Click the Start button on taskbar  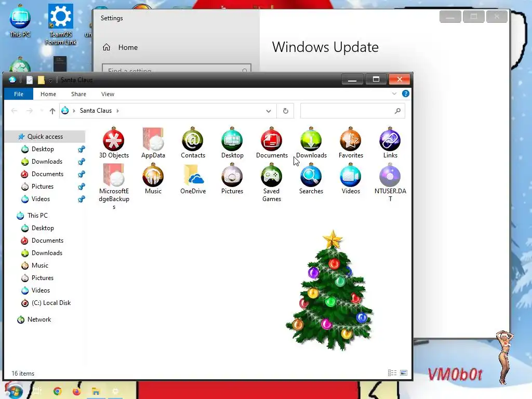(x=13, y=391)
